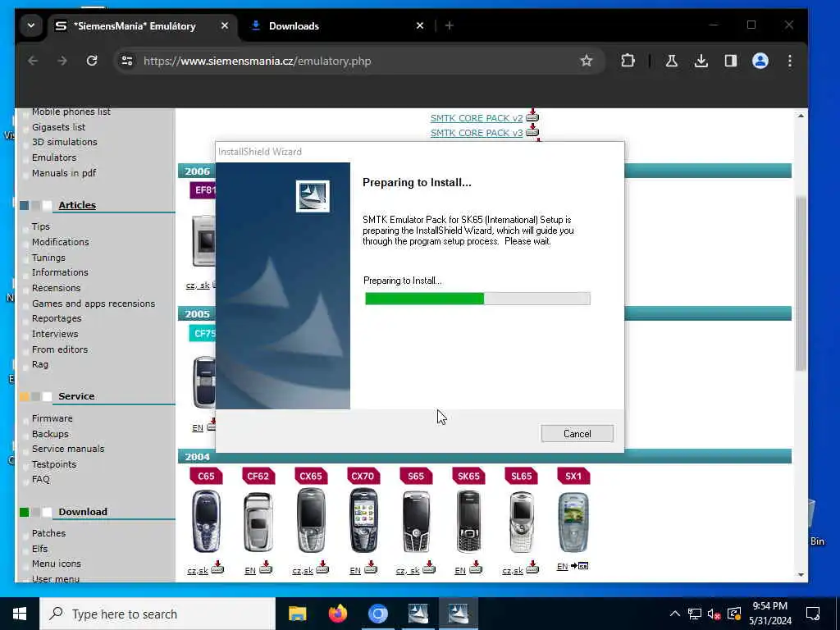Open the Manuals in pdf sidebar link
This screenshot has width=840, height=630.
click(64, 173)
